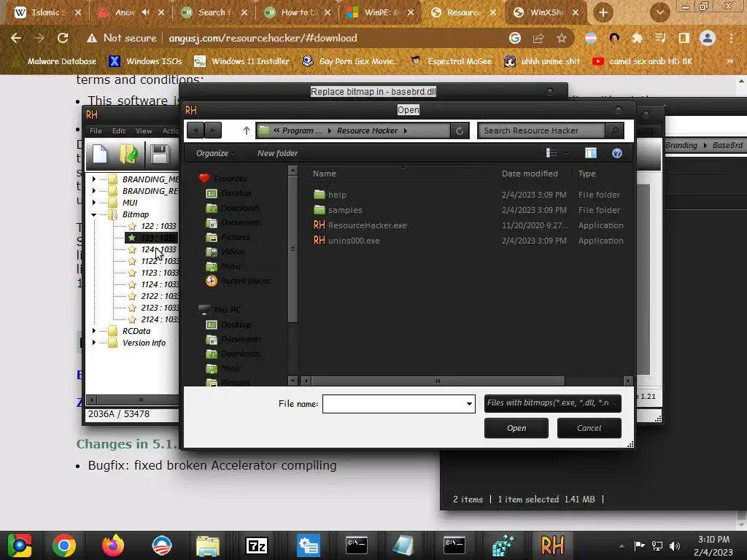The width and height of the screenshot is (747, 560).
Task: Click New file icon in Resource Hacker toolbar
Action: click(100, 155)
